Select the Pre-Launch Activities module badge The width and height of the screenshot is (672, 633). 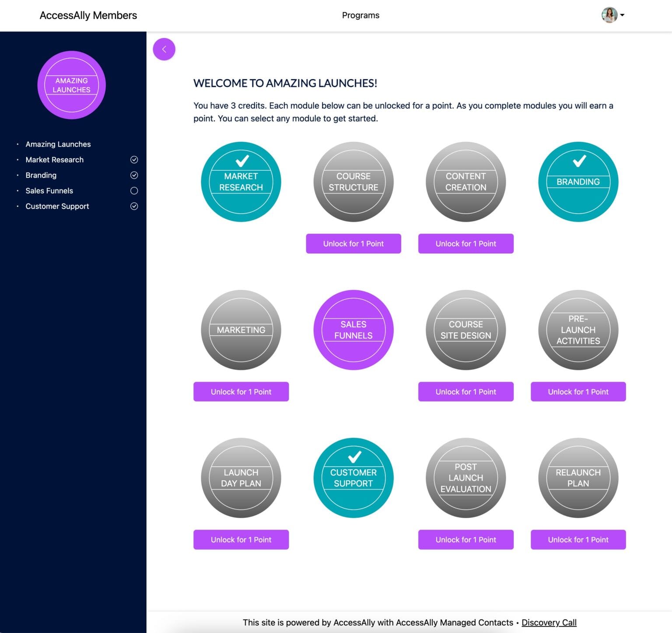[578, 330]
